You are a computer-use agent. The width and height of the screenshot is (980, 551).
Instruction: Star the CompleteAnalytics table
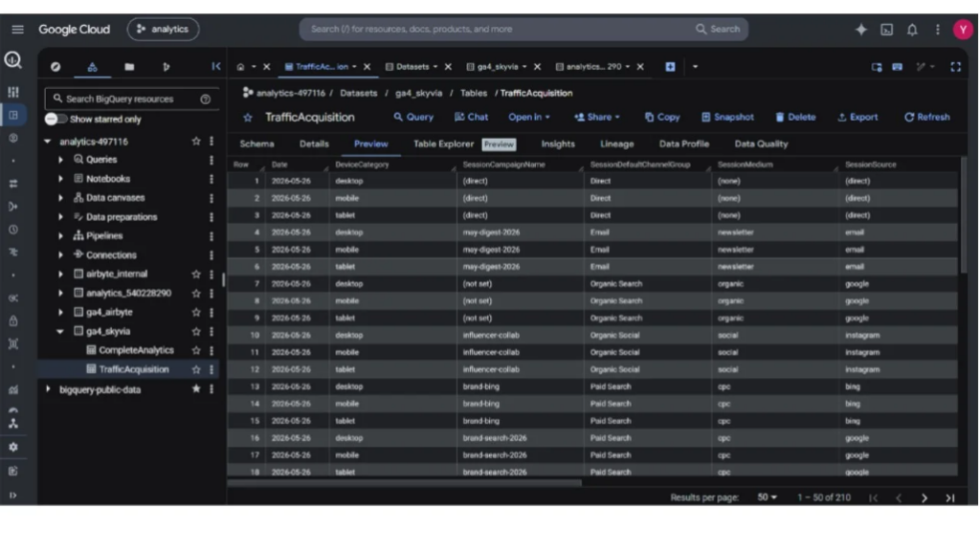pyautogui.click(x=195, y=350)
